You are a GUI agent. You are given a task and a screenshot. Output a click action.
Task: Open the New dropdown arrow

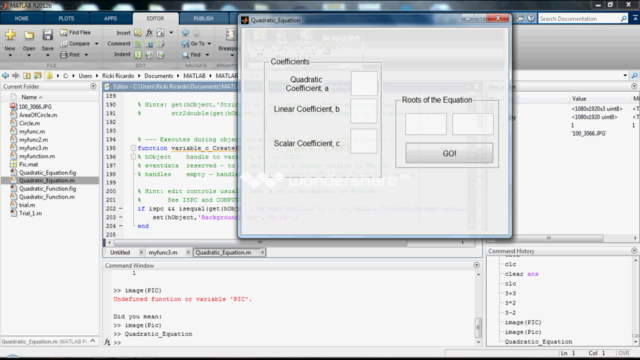point(10,55)
